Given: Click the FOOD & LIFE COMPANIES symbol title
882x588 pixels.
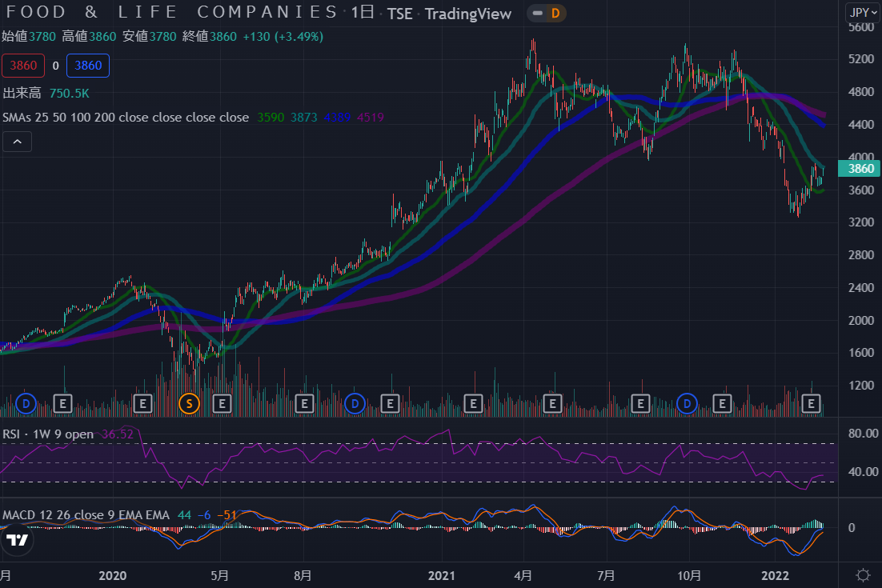Looking at the screenshot, I should tap(170, 12).
